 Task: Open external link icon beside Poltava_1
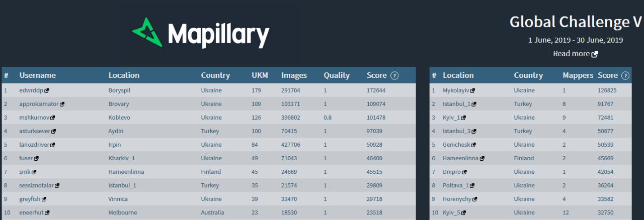tap(473, 185)
